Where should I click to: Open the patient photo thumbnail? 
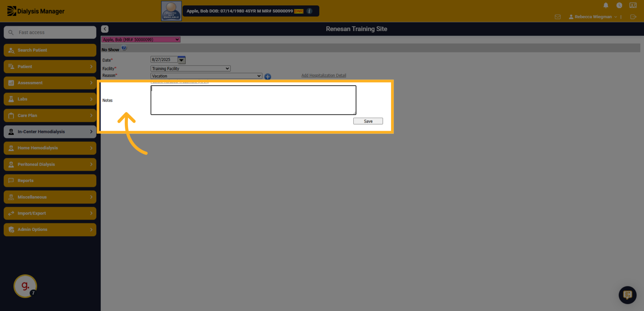pos(171,11)
